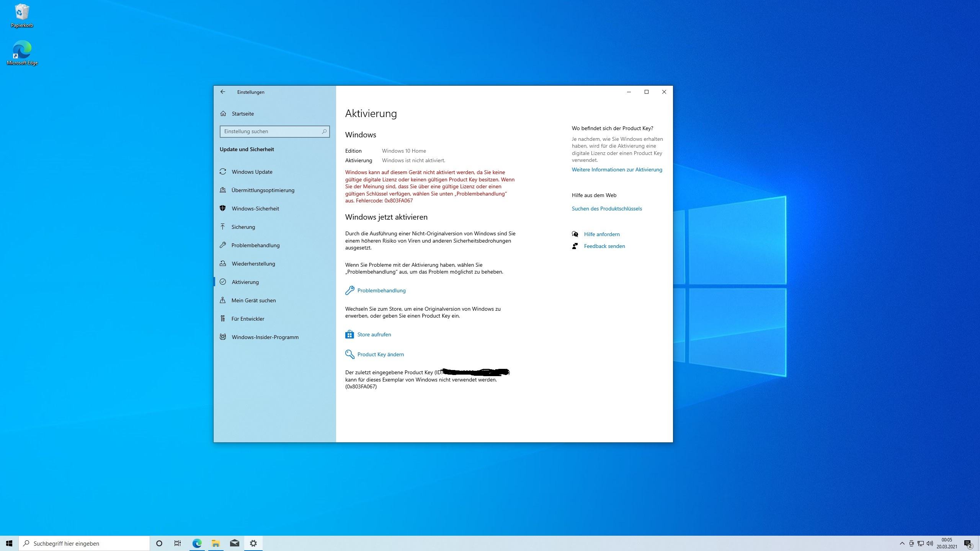Open the volume control speaker icon
Screen dimensions: 980x551
click(930, 543)
